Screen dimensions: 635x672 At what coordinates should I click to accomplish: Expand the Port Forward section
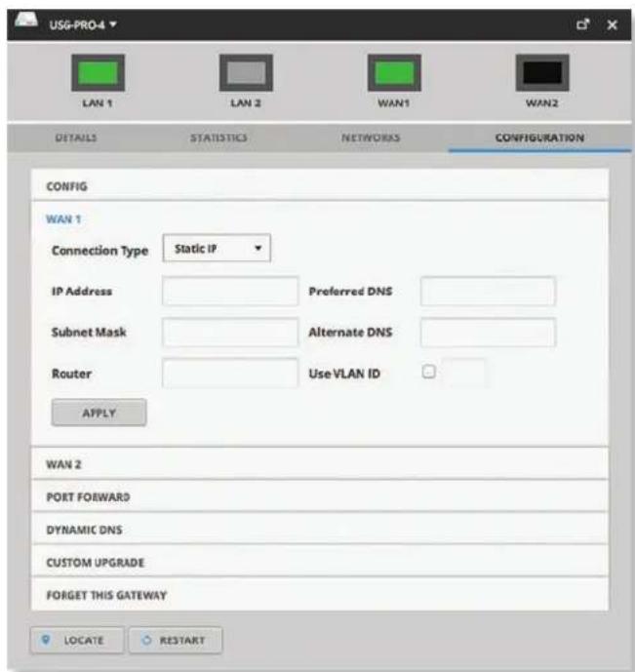(320, 496)
